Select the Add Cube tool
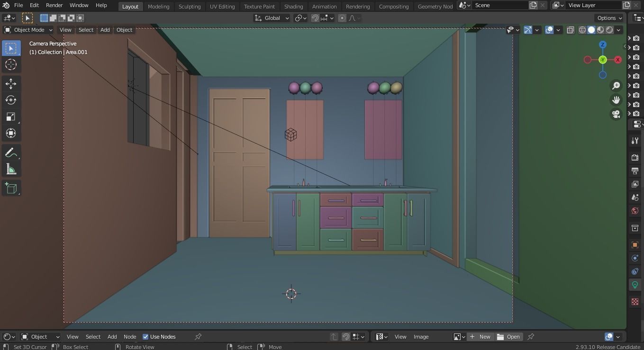This screenshot has width=644, height=350. [x=11, y=188]
